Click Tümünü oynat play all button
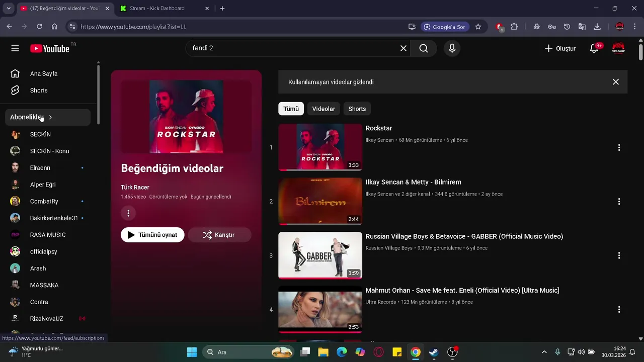Viewport: 644px width, 362px height. (x=152, y=235)
